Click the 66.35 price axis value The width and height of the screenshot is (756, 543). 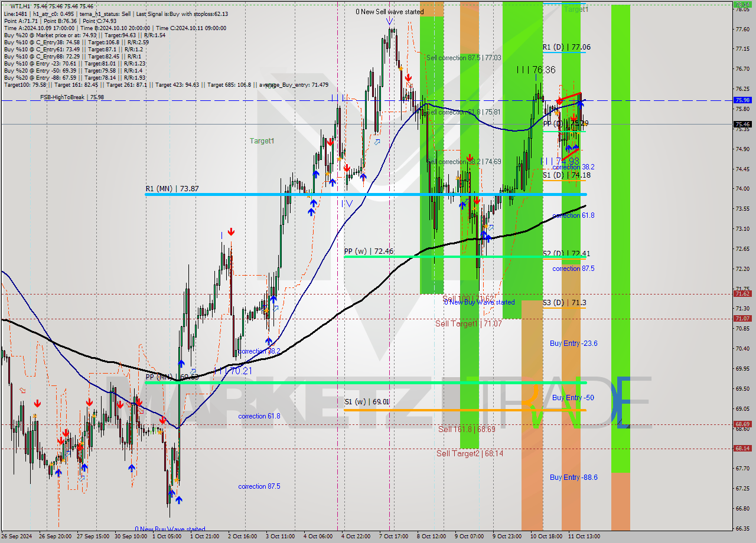tap(742, 528)
